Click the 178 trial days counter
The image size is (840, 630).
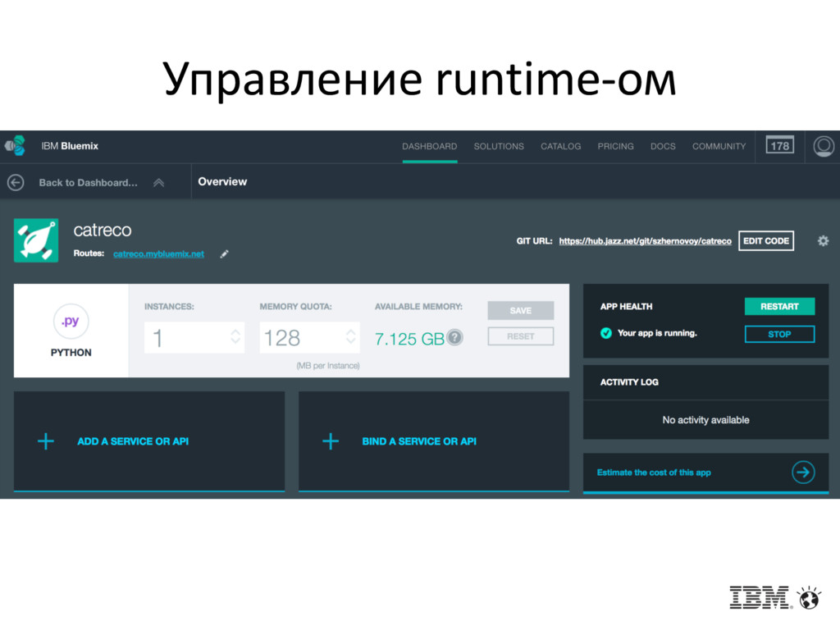(x=779, y=146)
